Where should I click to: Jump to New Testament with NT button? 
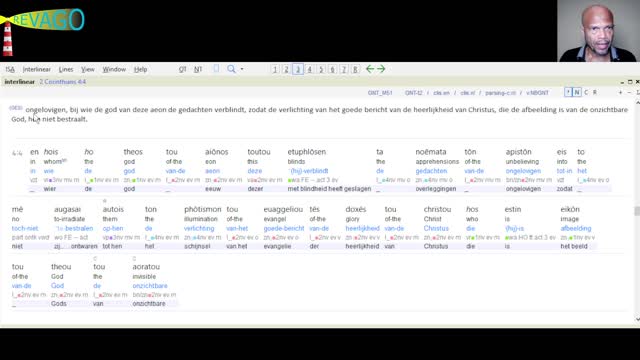pyautogui.click(x=198, y=69)
